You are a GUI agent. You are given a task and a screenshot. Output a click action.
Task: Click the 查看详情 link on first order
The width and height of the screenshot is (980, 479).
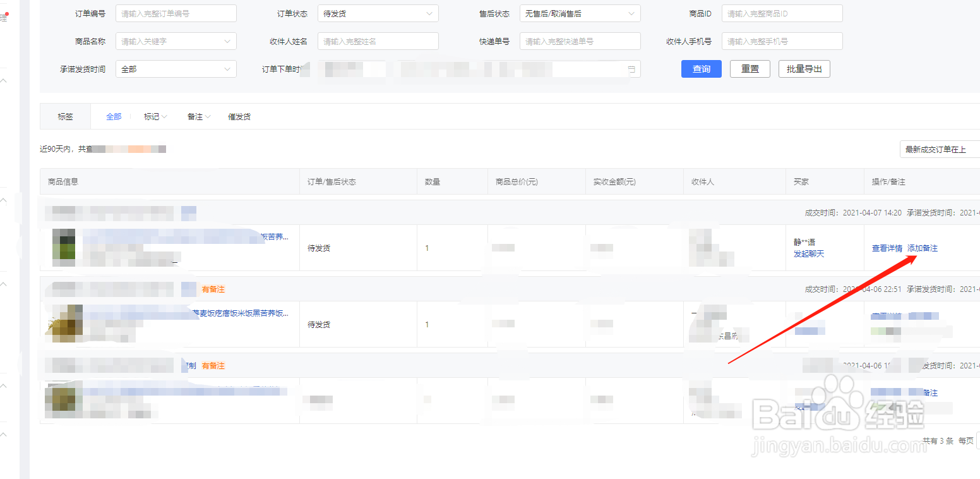(x=887, y=248)
